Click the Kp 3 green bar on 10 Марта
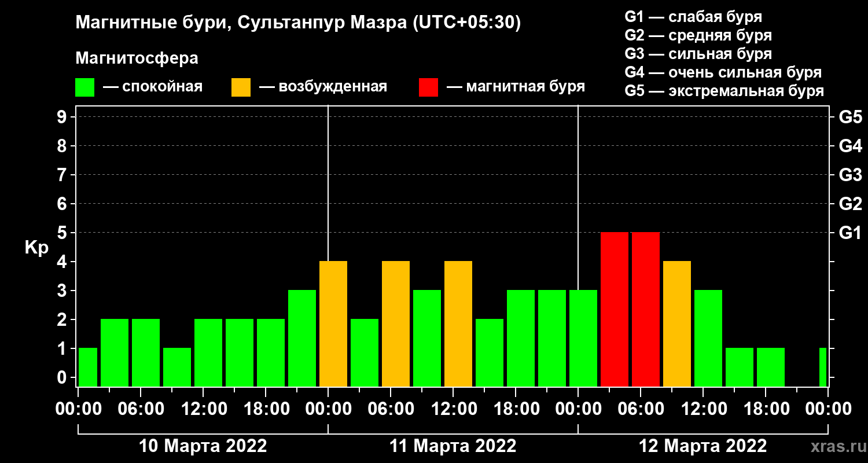The height and width of the screenshot is (463, 868). point(302,338)
